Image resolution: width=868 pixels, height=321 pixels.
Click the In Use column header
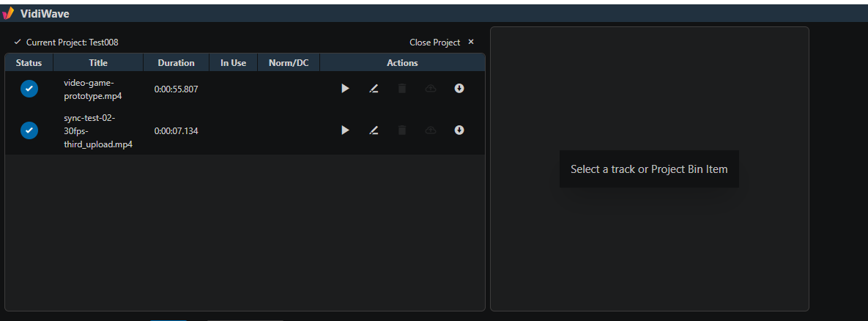click(x=233, y=62)
